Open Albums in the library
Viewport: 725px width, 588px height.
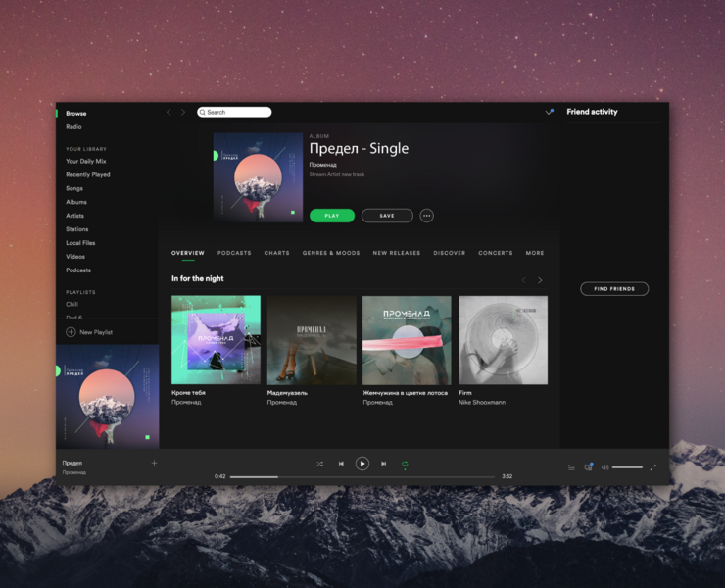pos(76,202)
